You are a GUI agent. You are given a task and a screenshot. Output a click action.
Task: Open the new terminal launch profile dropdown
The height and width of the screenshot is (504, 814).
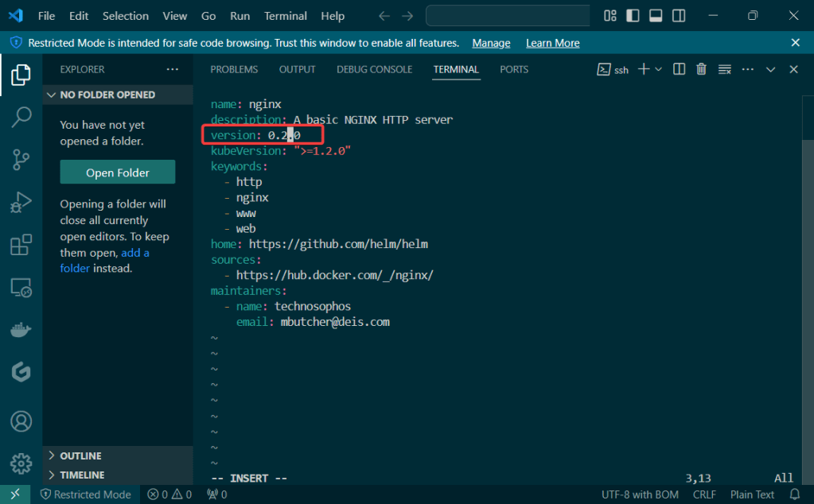[659, 70]
